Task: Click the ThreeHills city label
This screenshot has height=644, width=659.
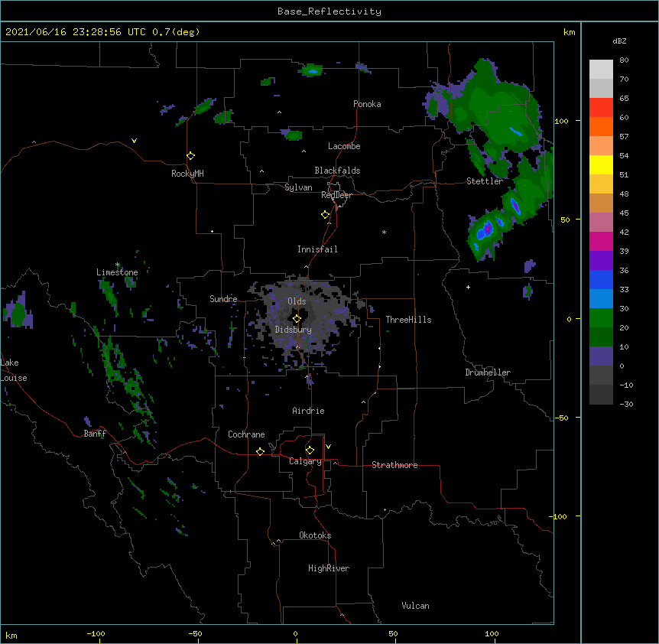Action: pyautogui.click(x=408, y=320)
